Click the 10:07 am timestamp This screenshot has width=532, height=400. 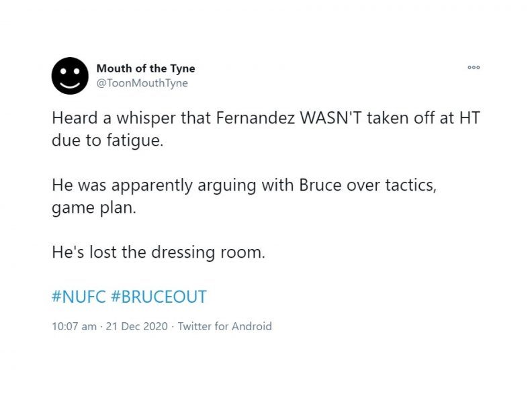[x=75, y=326]
